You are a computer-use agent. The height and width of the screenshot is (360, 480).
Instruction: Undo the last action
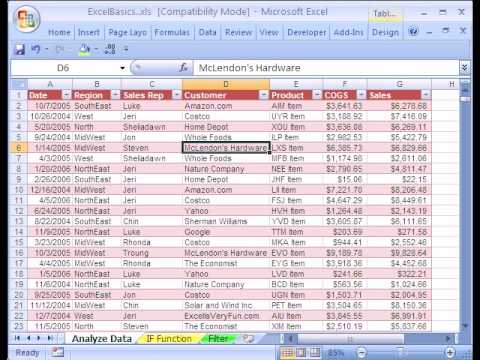pos(36,49)
